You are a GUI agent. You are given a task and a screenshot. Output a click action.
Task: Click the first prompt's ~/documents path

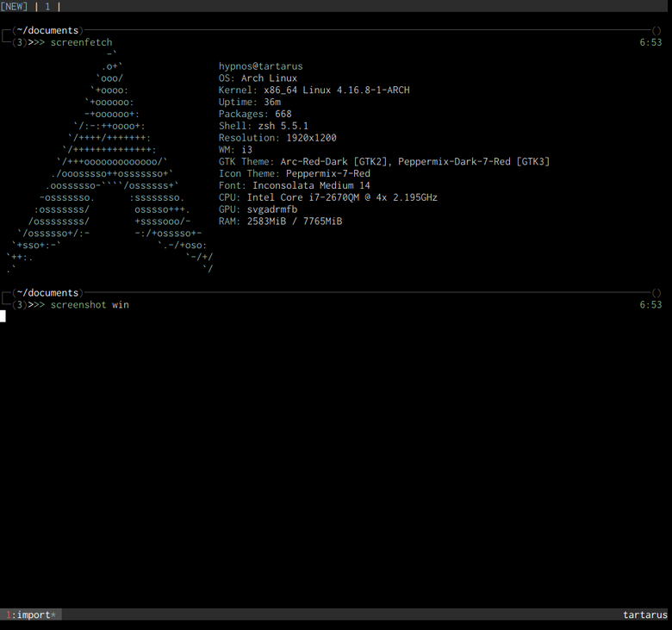47,30
